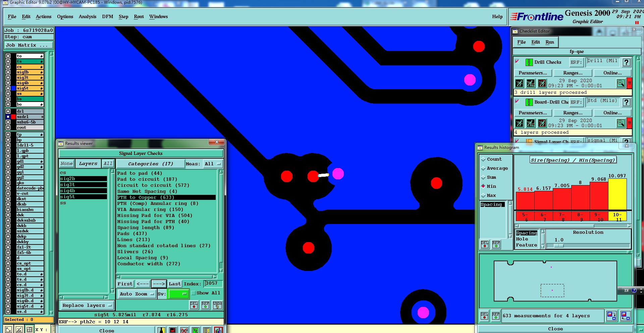Click bottom-left toolbar icon in main editor
The image size is (644, 333).
click(8, 329)
